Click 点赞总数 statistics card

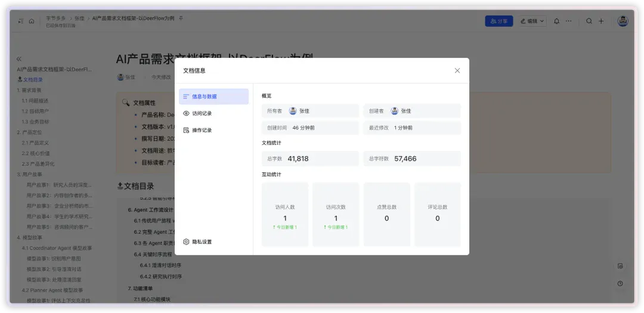point(386,215)
